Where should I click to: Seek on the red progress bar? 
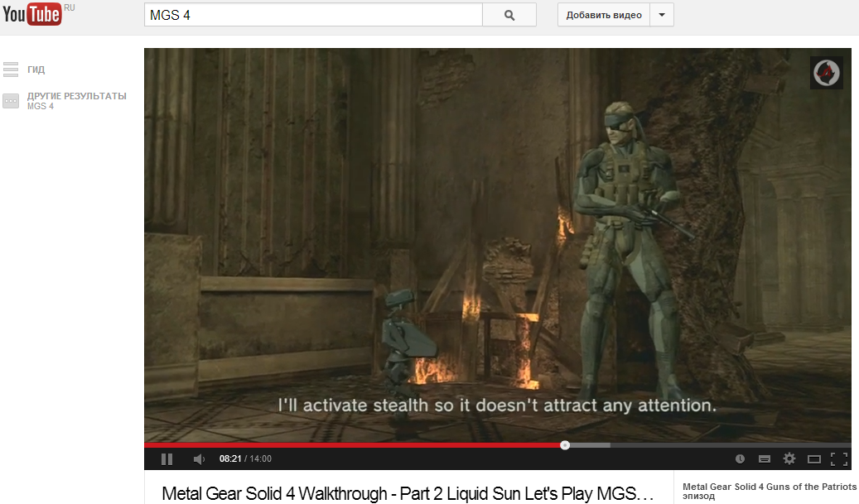pos(355,445)
